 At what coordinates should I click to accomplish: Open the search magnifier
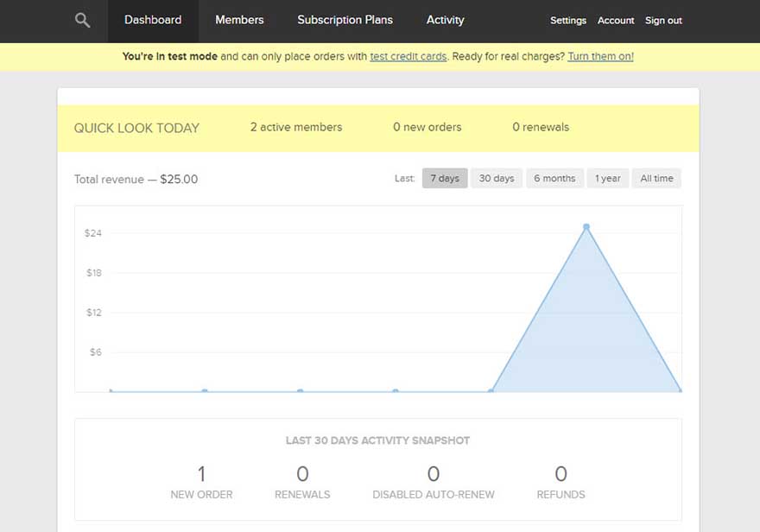82,19
